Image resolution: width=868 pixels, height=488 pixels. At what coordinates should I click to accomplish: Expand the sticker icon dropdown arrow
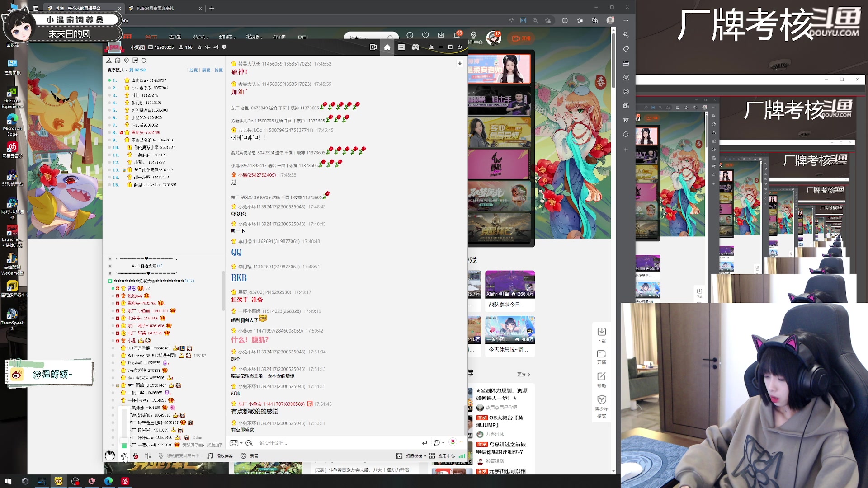point(241,443)
